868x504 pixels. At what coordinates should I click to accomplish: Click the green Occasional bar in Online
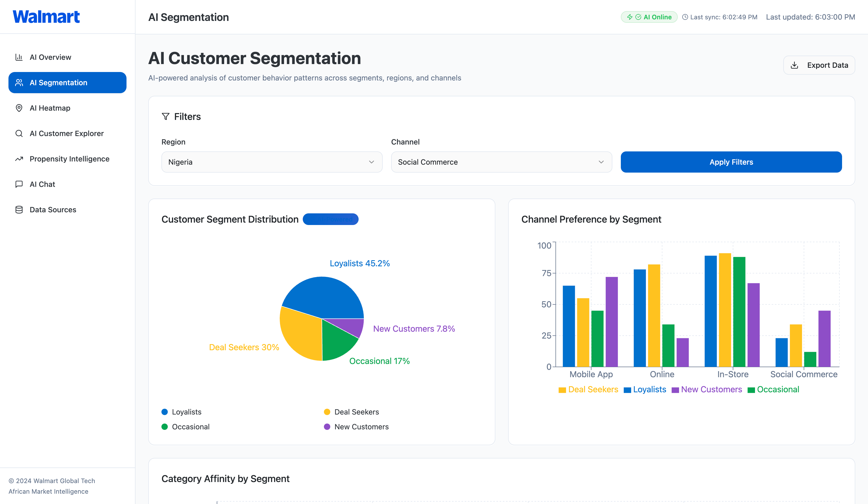[668, 345]
